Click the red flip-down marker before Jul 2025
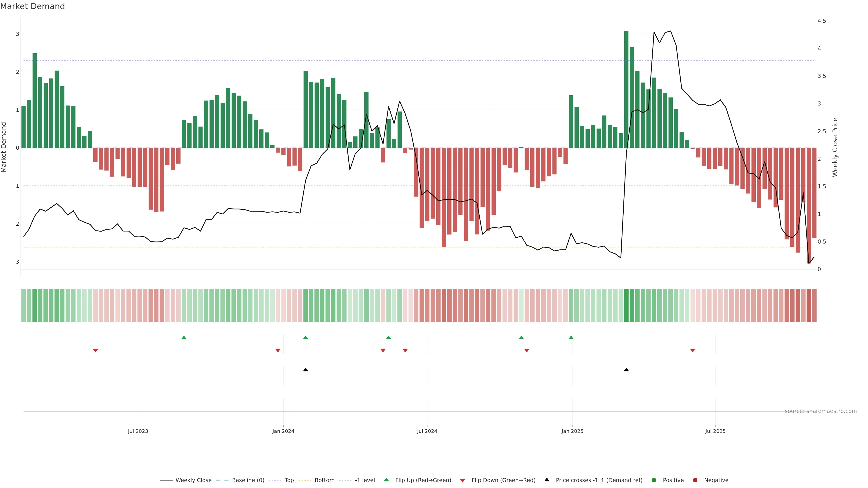868x488 pixels. click(x=693, y=351)
